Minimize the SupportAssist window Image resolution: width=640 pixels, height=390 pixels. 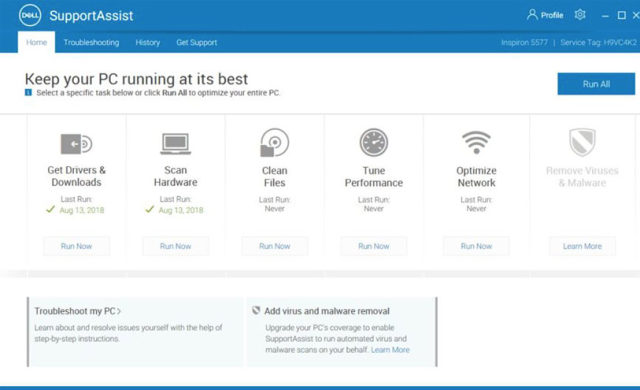click(x=605, y=16)
